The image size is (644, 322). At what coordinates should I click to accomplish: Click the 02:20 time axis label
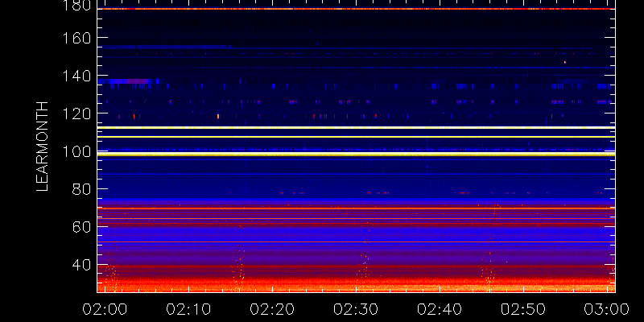click(x=272, y=309)
